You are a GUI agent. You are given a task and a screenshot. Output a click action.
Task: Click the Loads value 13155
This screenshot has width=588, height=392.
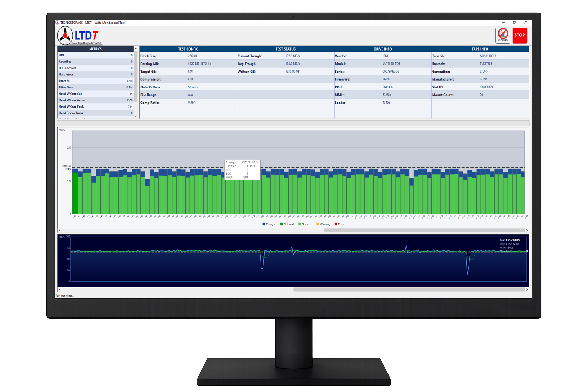[x=386, y=103]
